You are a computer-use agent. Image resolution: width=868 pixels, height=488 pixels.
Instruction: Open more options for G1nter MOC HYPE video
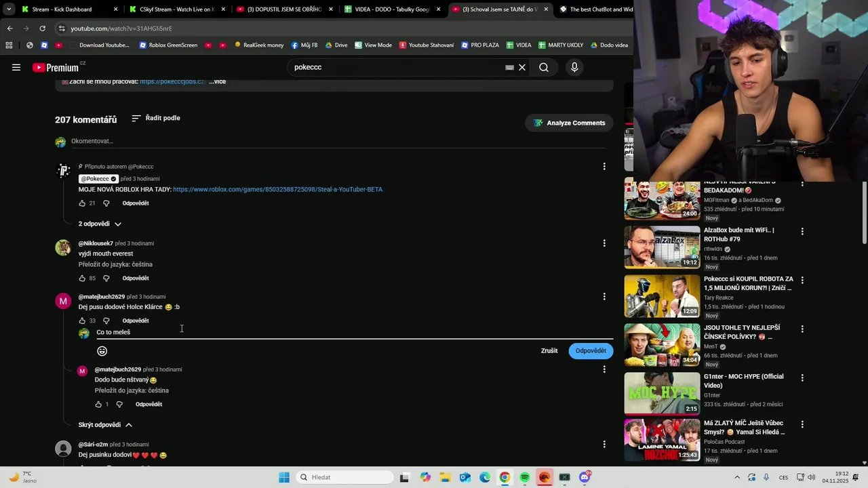pyautogui.click(x=802, y=378)
